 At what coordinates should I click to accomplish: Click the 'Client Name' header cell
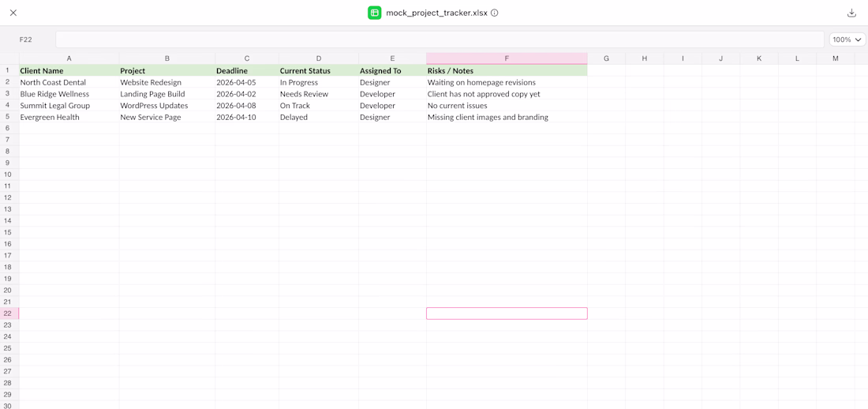coord(69,70)
